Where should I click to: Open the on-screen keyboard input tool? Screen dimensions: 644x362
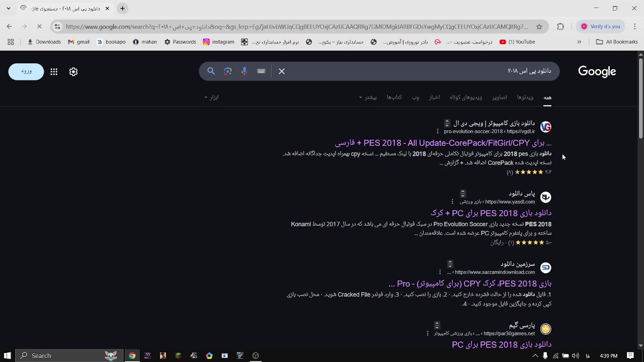coord(261,71)
